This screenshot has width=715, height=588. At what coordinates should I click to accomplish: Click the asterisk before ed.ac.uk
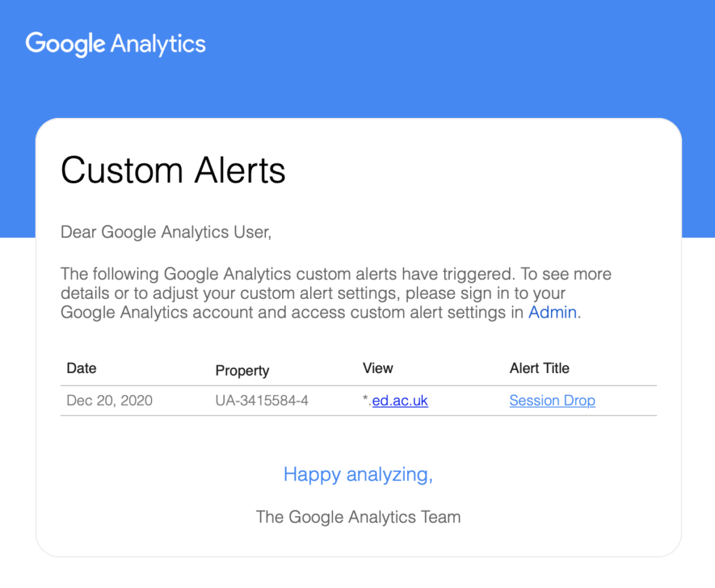coord(365,399)
